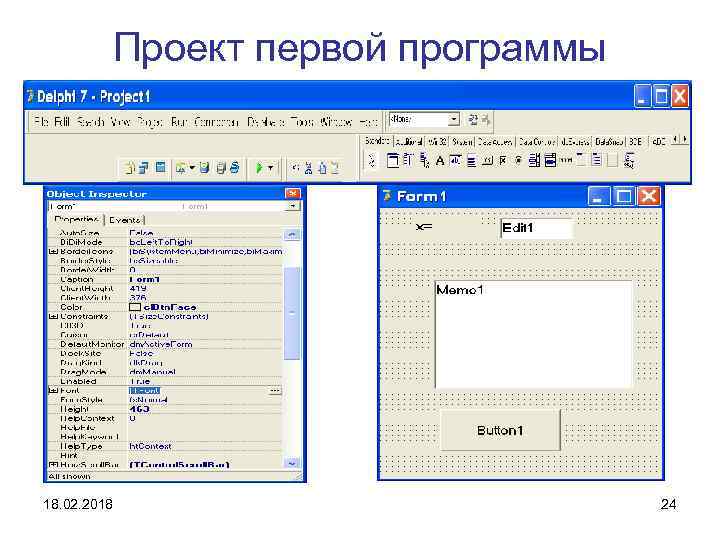Expand the Font property
Screen dimensions: 720x540
tap(53, 390)
